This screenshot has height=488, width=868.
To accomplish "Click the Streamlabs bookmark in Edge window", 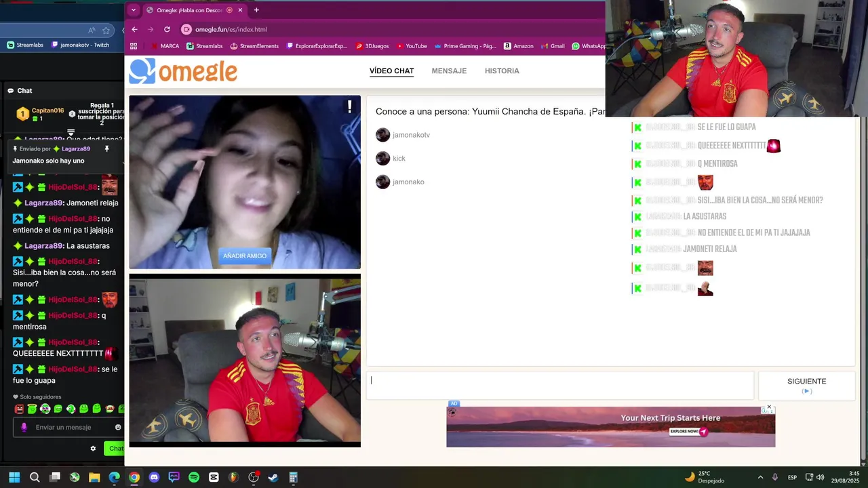I will 25,45.
